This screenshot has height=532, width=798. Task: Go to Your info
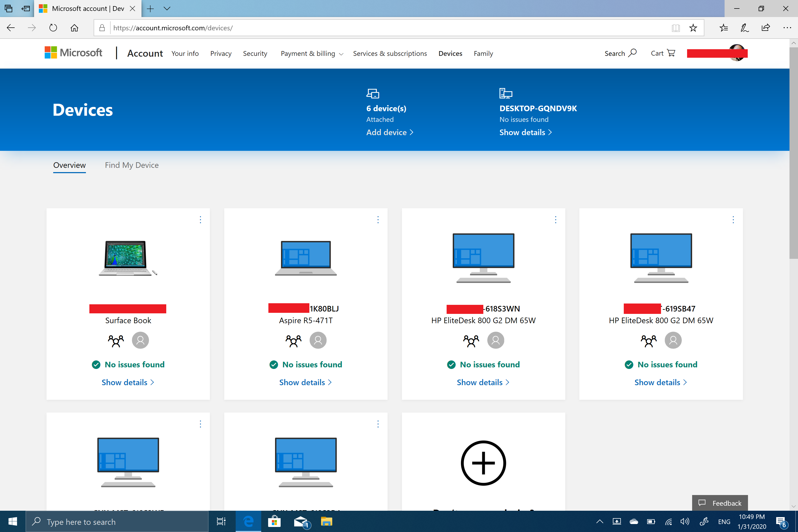point(185,54)
